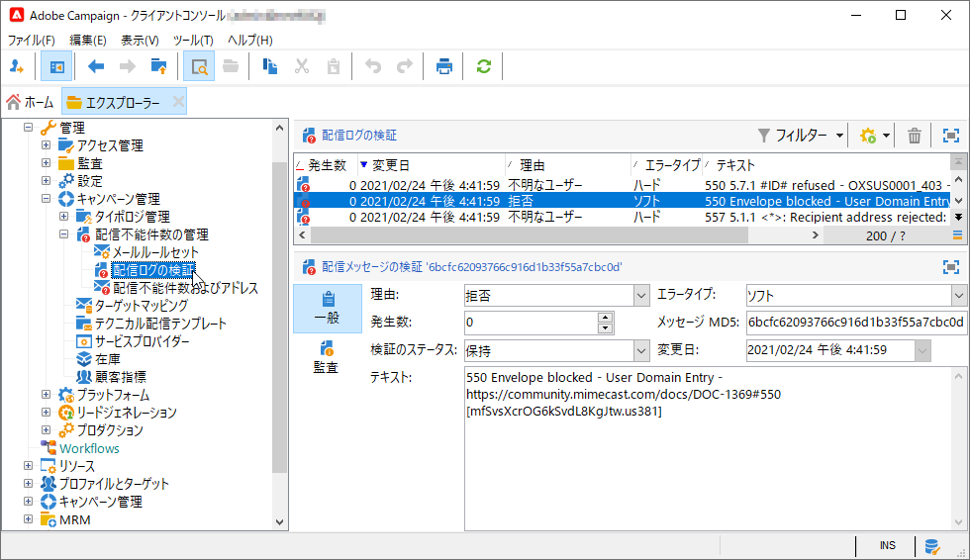The height and width of the screenshot is (560, 970).
Task: Expand the 監査 node
Action: point(46,163)
